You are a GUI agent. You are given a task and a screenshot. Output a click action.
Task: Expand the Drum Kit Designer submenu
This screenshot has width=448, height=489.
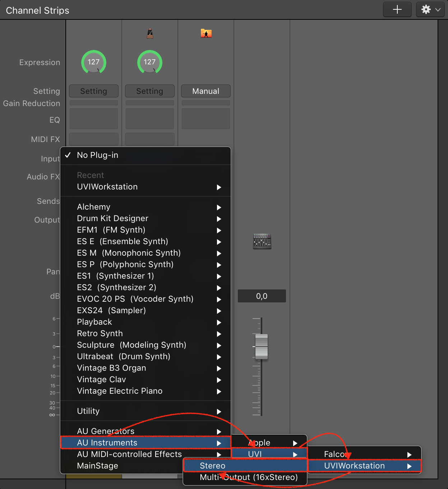(x=146, y=218)
